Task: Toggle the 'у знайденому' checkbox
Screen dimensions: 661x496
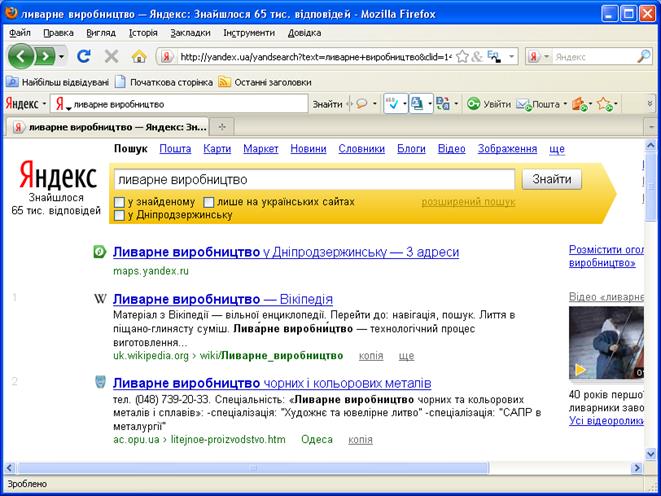Action: tap(120, 202)
